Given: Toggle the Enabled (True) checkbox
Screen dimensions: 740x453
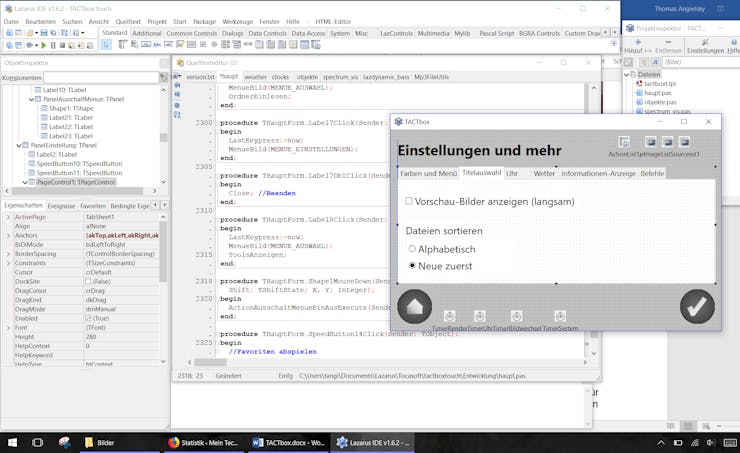Looking at the screenshot, I should (x=88, y=318).
